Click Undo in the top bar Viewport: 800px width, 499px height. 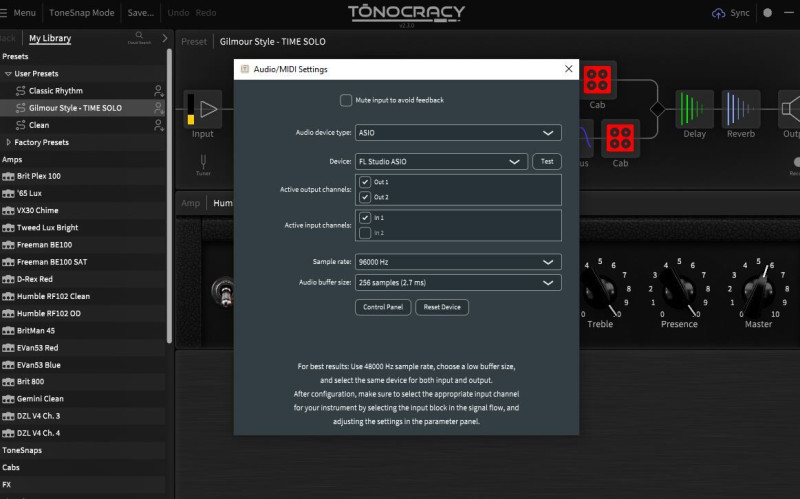178,13
